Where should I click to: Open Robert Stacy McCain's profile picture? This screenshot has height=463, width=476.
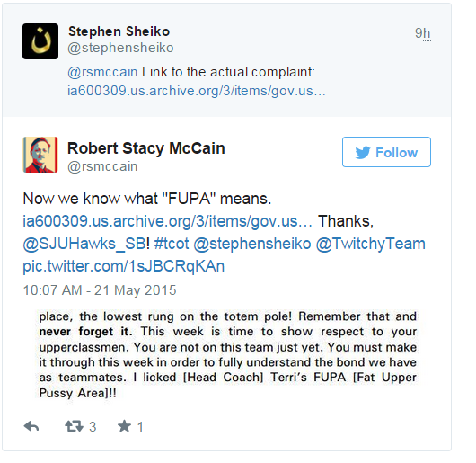pyautogui.click(x=40, y=155)
